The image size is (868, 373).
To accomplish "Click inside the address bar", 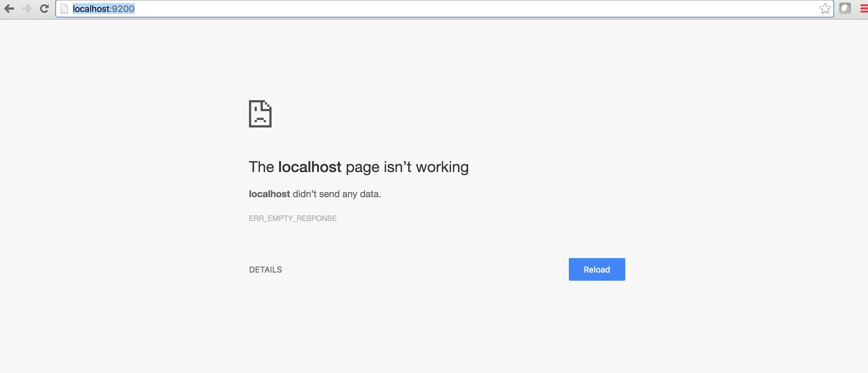I will click(270, 9).
